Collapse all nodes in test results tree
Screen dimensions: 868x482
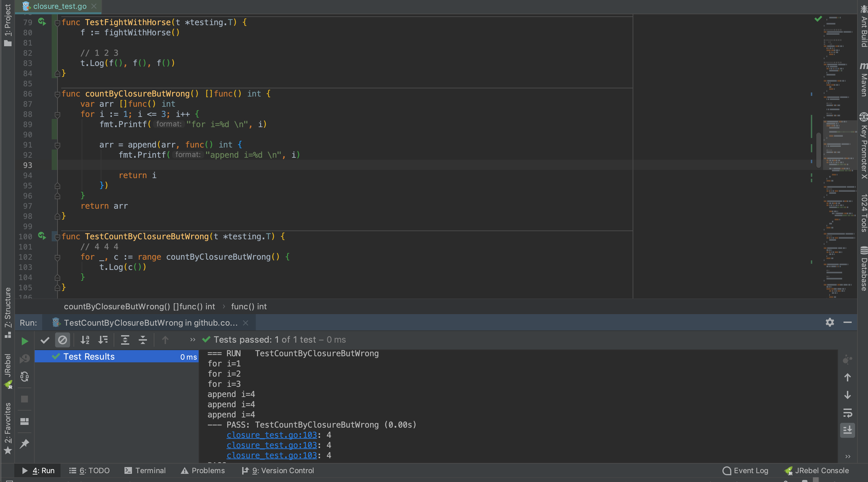tap(143, 340)
